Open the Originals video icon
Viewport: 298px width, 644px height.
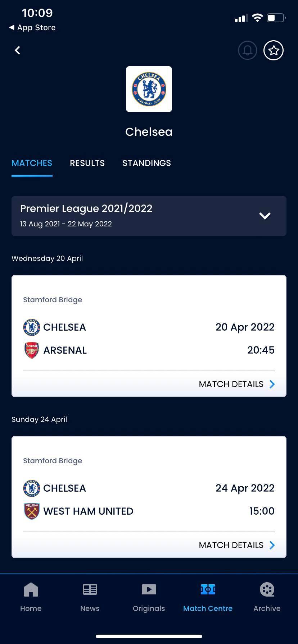pyautogui.click(x=149, y=589)
